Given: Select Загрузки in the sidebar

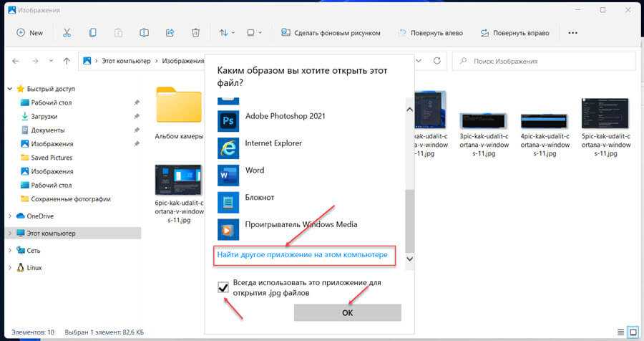Looking at the screenshot, I should (44, 116).
